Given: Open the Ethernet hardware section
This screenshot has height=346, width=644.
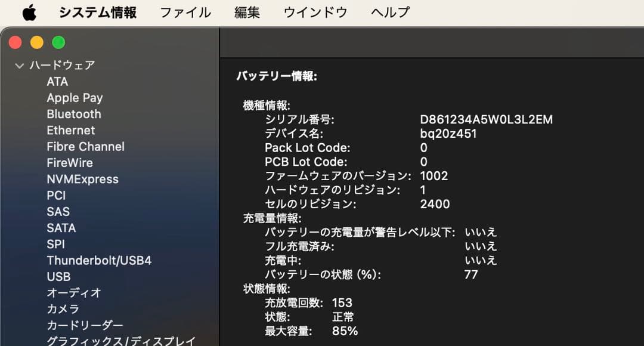Looking at the screenshot, I should point(71,130).
